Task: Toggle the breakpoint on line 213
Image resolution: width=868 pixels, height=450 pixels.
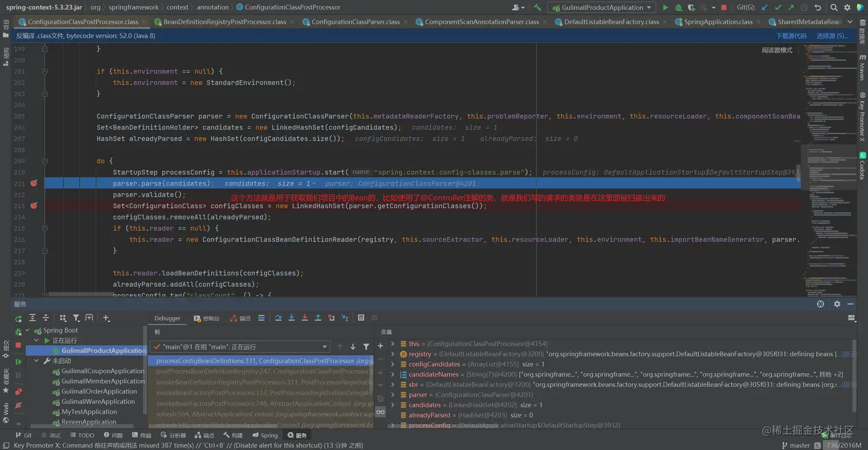Action: pyautogui.click(x=34, y=206)
